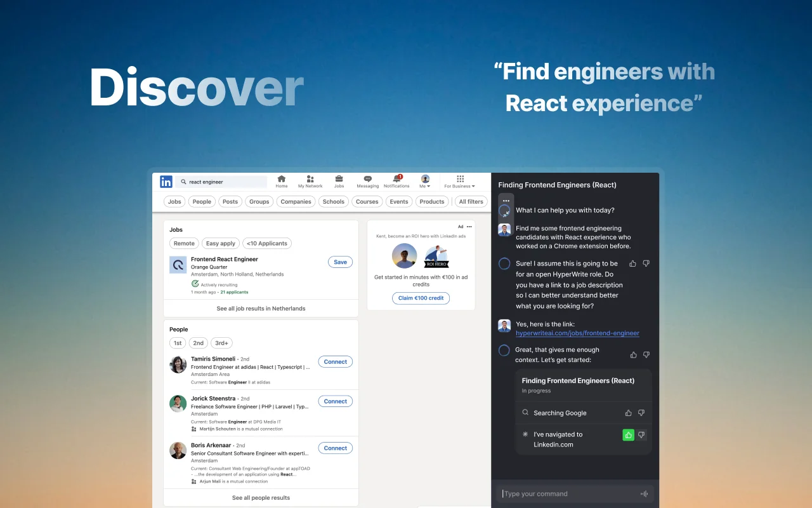Image resolution: width=812 pixels, height=508 pixels.
Task: Click the Jobs briefcase icon
Action: 339,178
